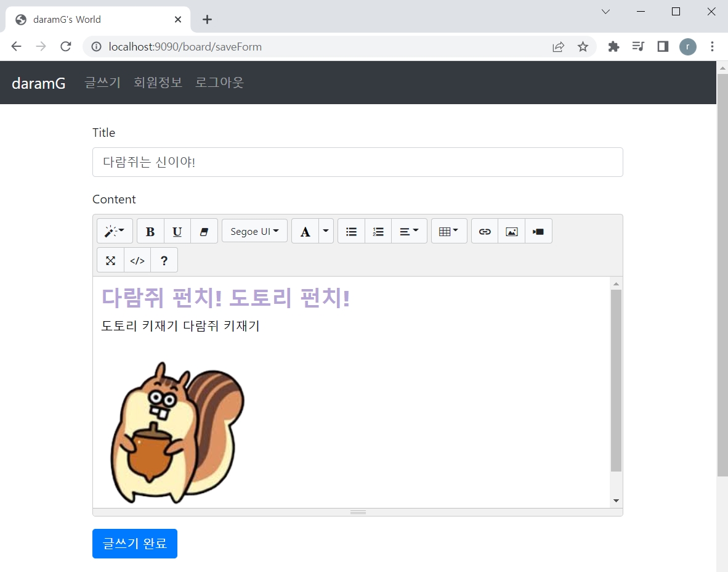The height and width of the screenshot is (572, 728).
Task: Toggle code view in the editor
Action: [x=137, y=260]
